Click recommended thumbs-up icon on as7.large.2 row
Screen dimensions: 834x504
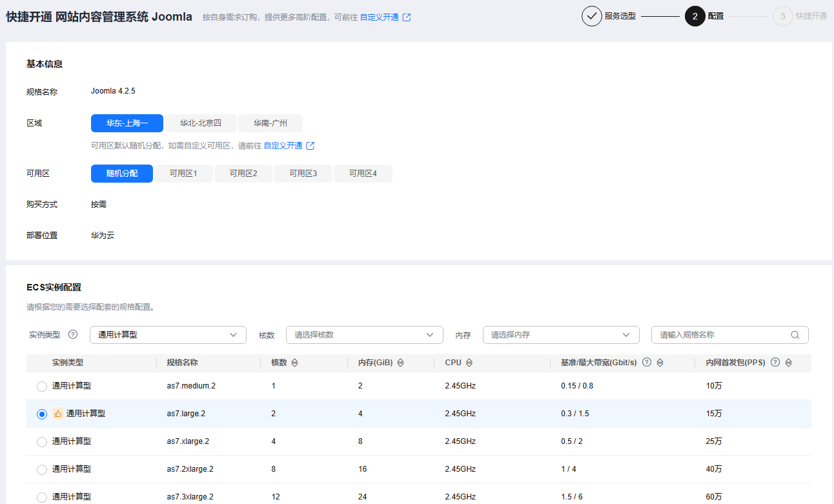(58, 414)
